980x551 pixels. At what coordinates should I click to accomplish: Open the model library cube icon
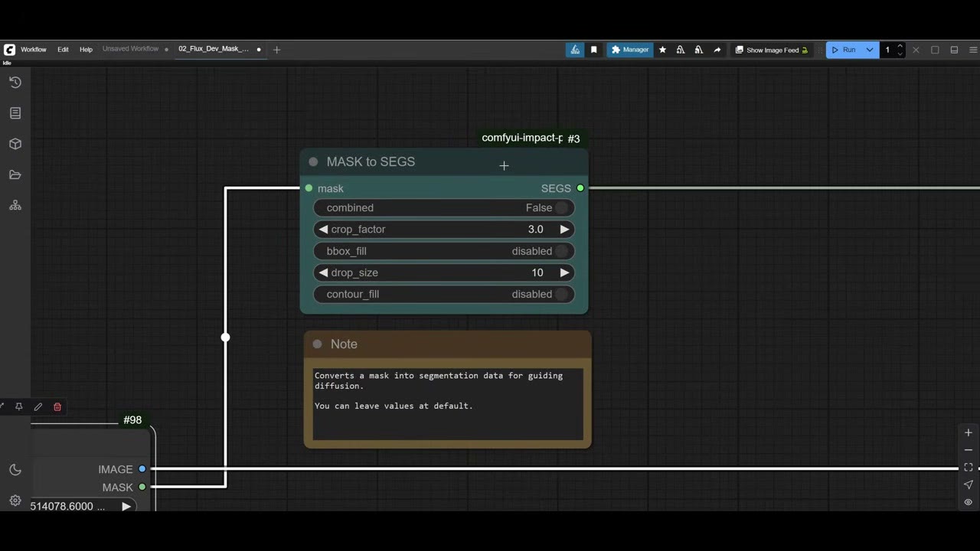coord(15,144)
